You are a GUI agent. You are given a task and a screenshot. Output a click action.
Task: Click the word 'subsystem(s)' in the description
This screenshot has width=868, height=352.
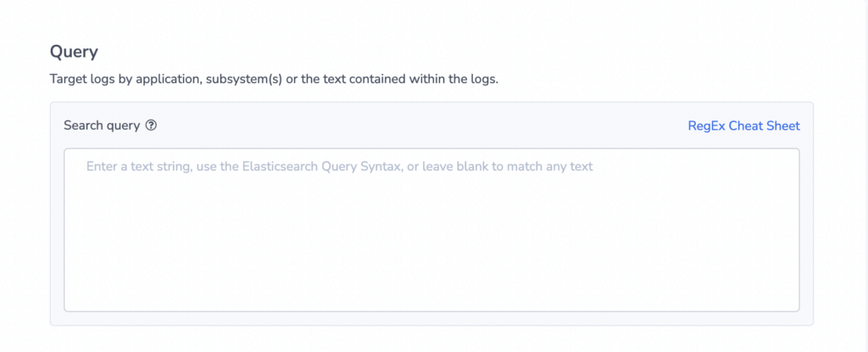click(244, 79)
